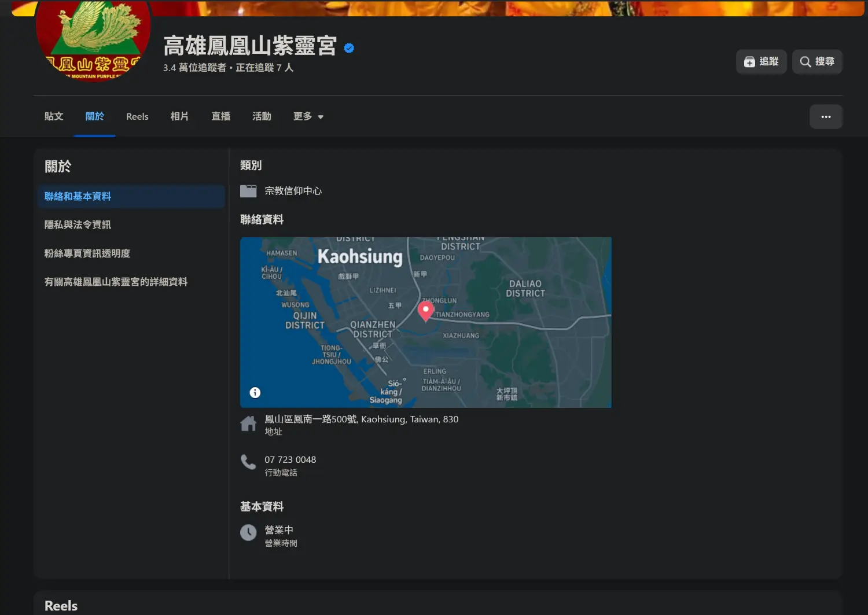The height and width of the screenshot is (615, 868).
Task: Click the clock business hours icon
Action: 248,532
